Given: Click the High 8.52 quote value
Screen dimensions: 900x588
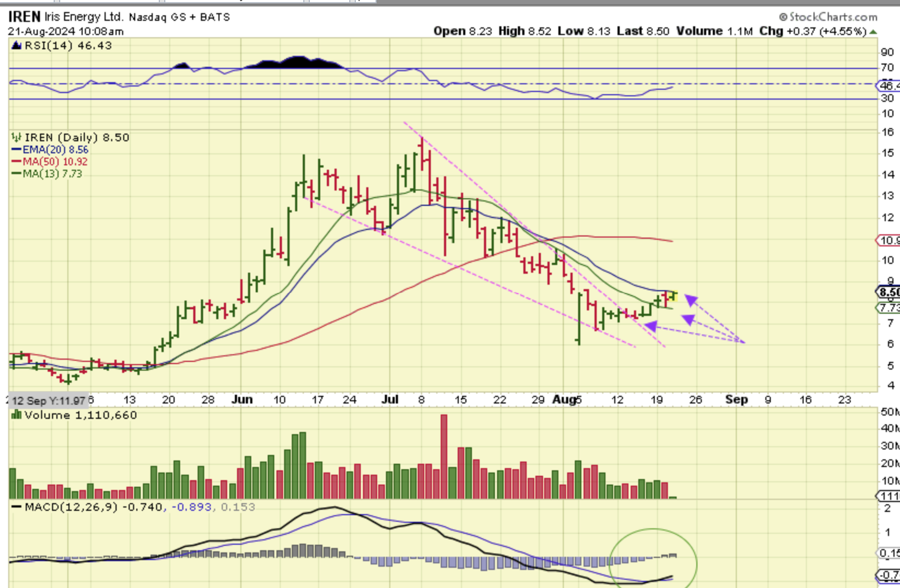Looking at the screenshot, I should coord(525,31).
